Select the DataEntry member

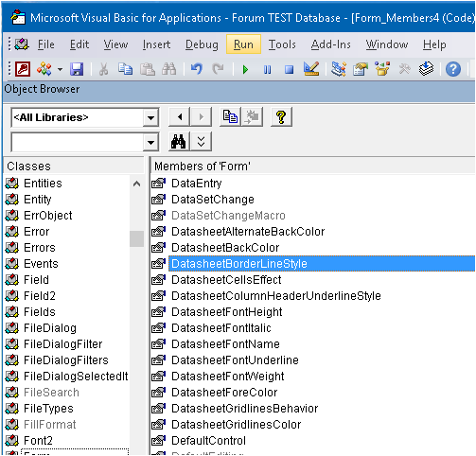click(196, 184)
